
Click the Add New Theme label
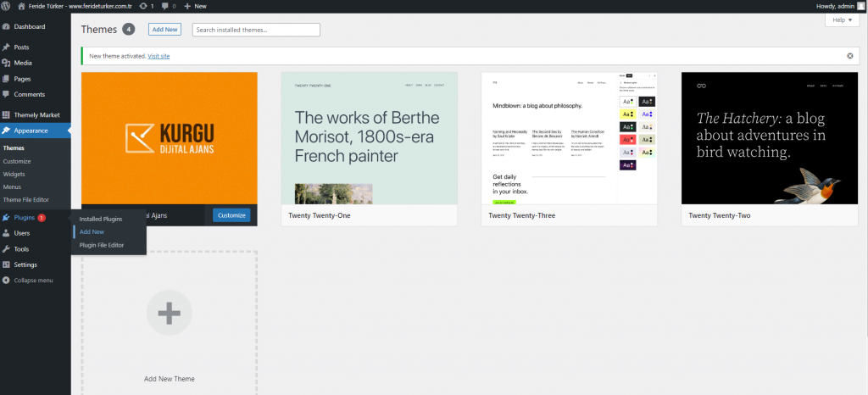click(170, 379)
